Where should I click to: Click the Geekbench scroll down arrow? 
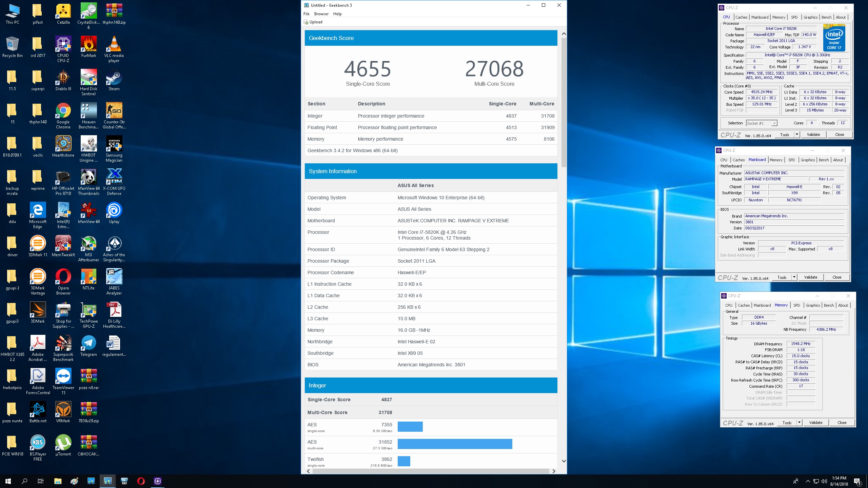(564, 461)
